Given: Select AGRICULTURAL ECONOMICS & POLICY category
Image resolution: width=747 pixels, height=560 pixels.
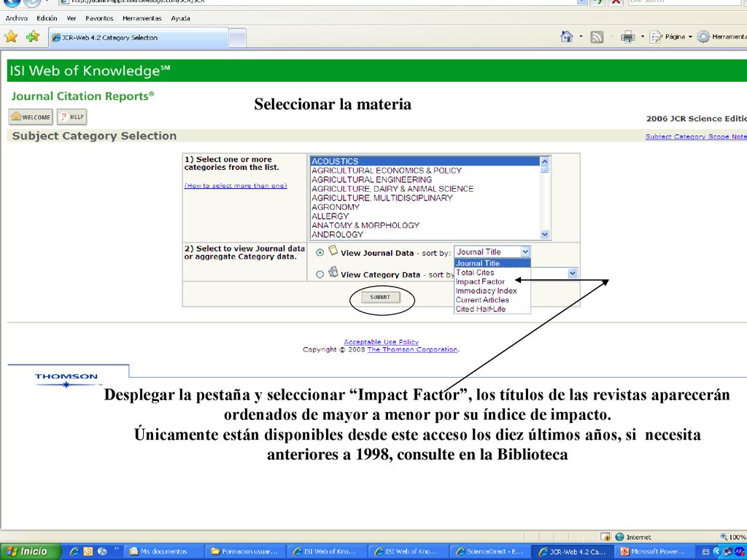Looking at the screenshot, I should pos(425,171).
